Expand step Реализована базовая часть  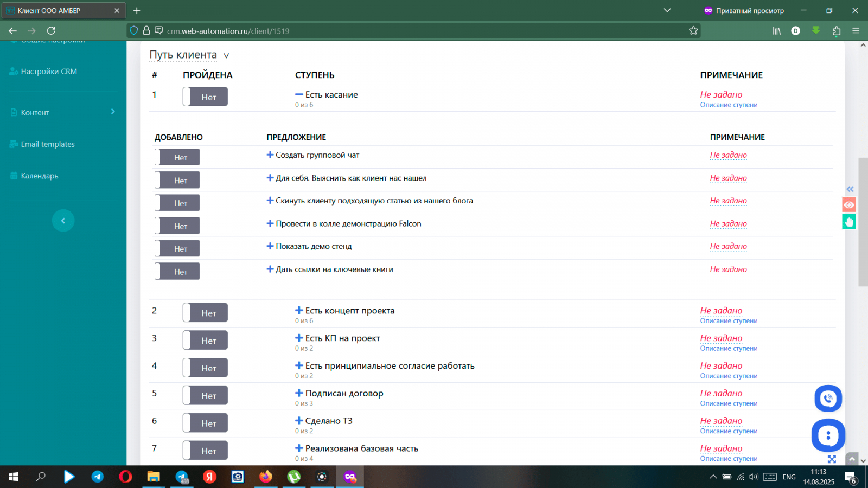(299, 448)
